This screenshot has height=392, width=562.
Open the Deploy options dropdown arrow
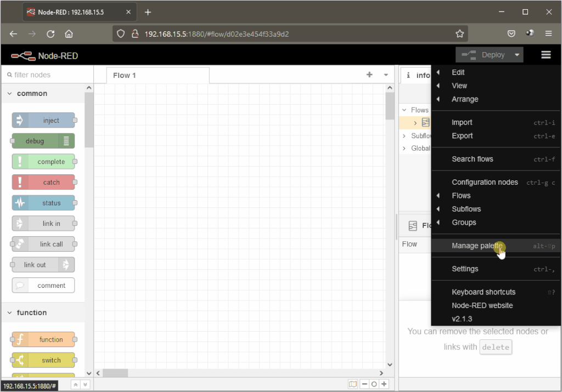(517, 55)
